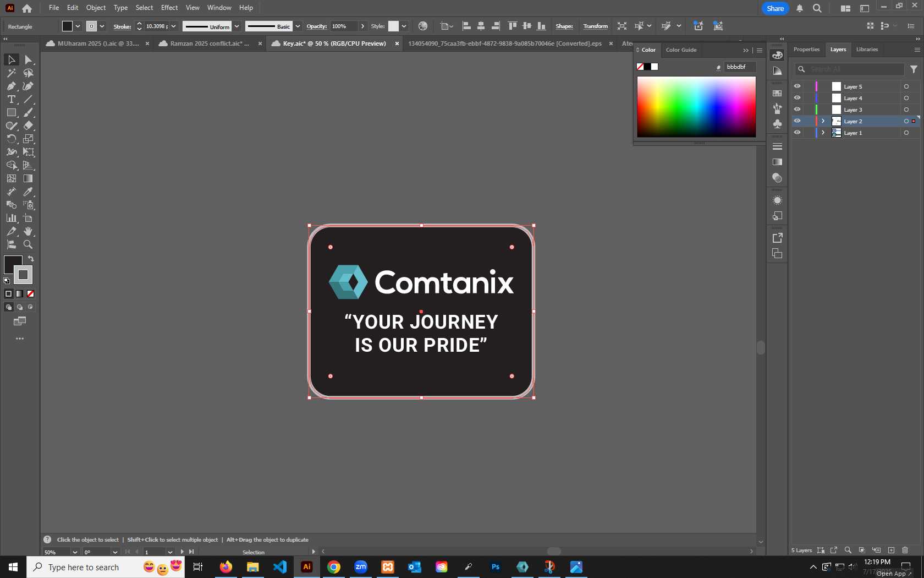Image resolution: width=924 pixels, height=578 pixels.
Task: Hide Layer 3 visibility eye
Action: pos(797,110)
